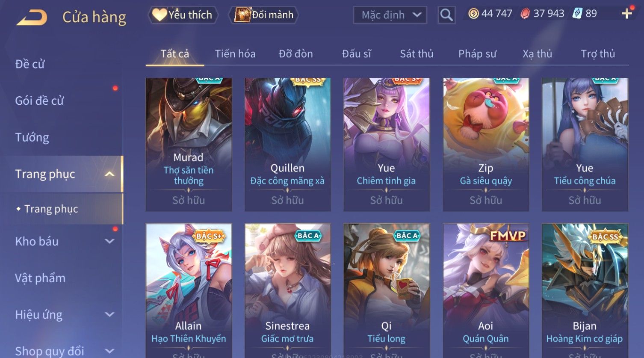Click the gold coin currency icon

(473, 14)
